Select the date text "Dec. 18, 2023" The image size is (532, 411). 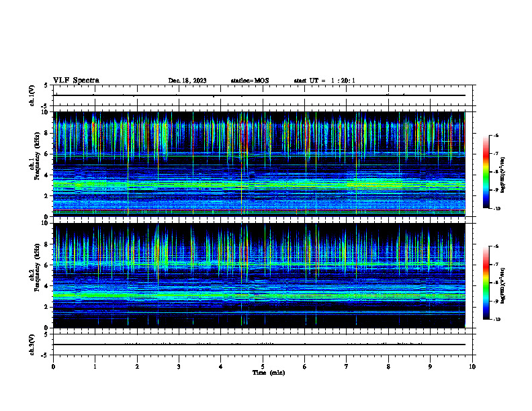click(187, 81)
